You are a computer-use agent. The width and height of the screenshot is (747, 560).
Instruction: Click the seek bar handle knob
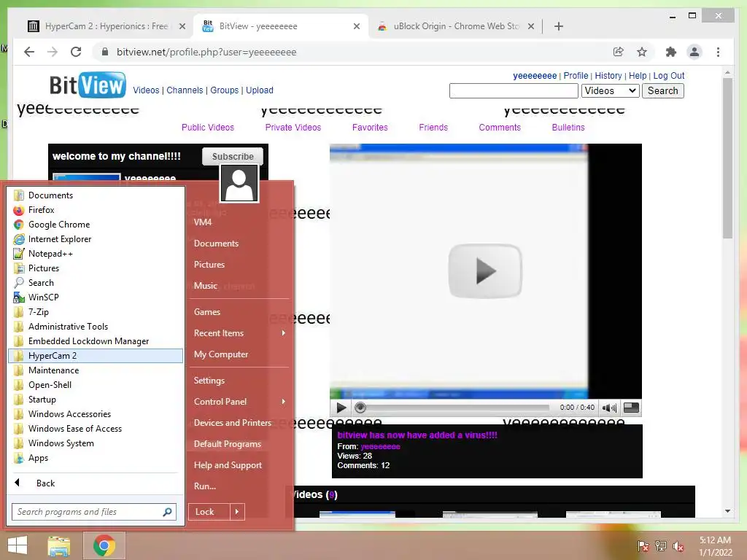click(x=360, y=408)
